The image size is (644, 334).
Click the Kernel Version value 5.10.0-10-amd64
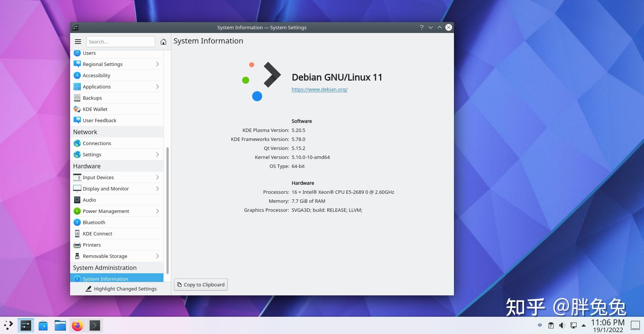tap(310, 157)
